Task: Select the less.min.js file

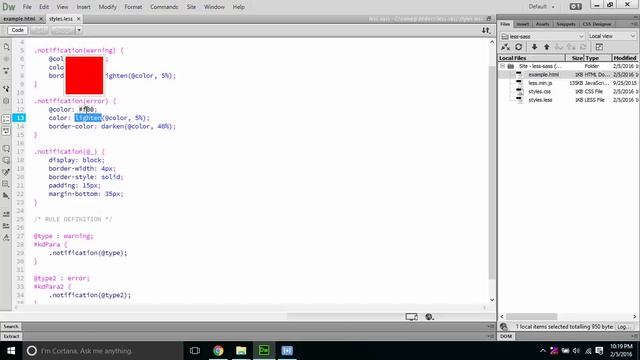Action: 540,83
